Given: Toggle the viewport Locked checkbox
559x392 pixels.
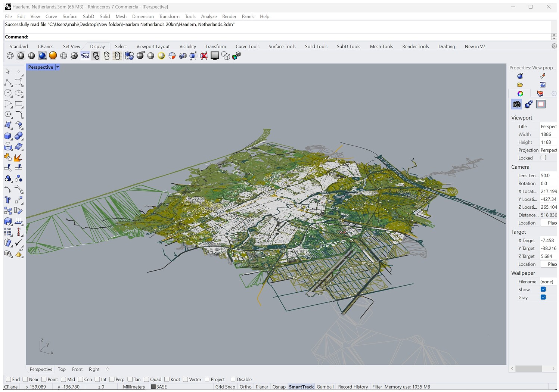Looking at the screenshot, I should pos(543,158).
